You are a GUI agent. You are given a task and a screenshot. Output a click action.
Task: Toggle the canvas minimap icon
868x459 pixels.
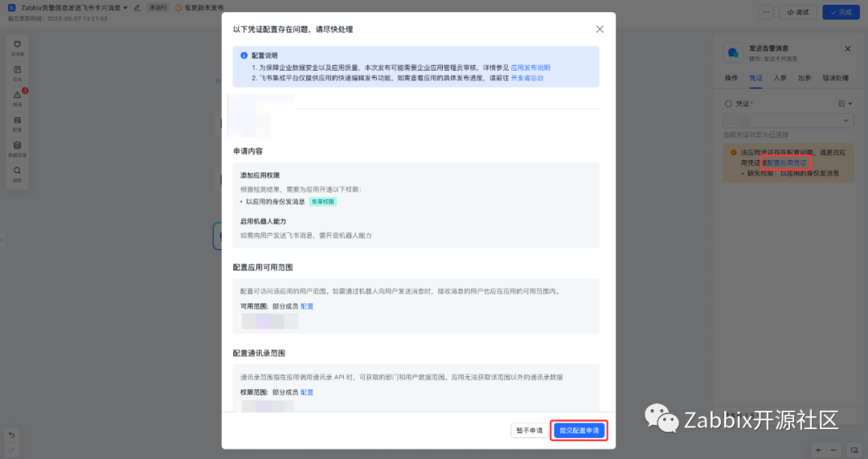click(x=854, y=450)
